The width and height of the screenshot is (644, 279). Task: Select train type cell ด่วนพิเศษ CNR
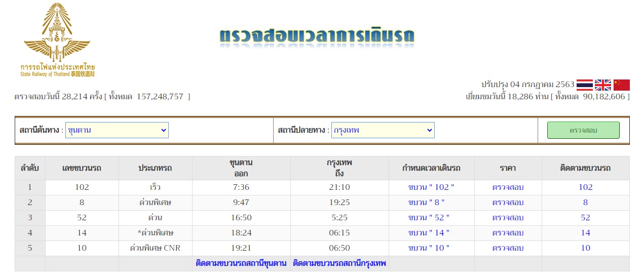155,248
